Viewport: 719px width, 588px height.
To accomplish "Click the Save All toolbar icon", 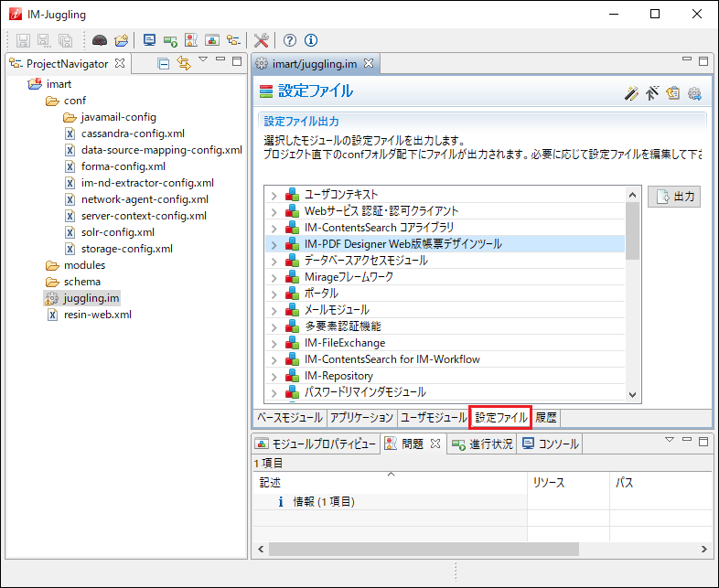I will coord(65,40).
